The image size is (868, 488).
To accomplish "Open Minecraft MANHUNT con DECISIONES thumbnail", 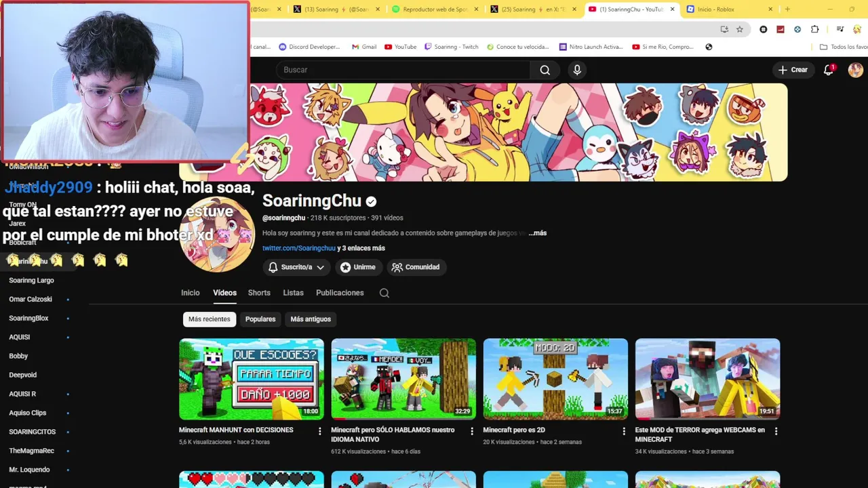I will tap(252, 380).
